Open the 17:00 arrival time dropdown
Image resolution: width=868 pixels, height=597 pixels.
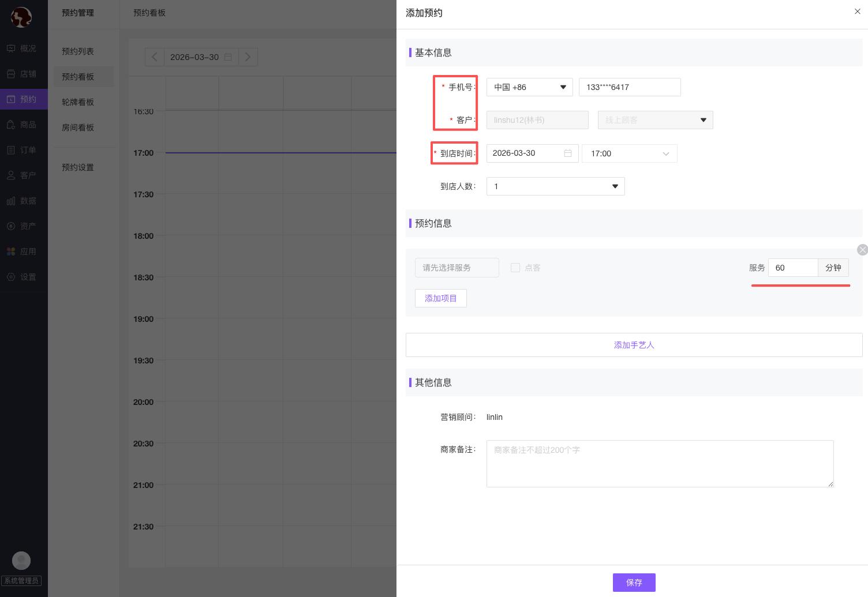click(x=629, y=153)
